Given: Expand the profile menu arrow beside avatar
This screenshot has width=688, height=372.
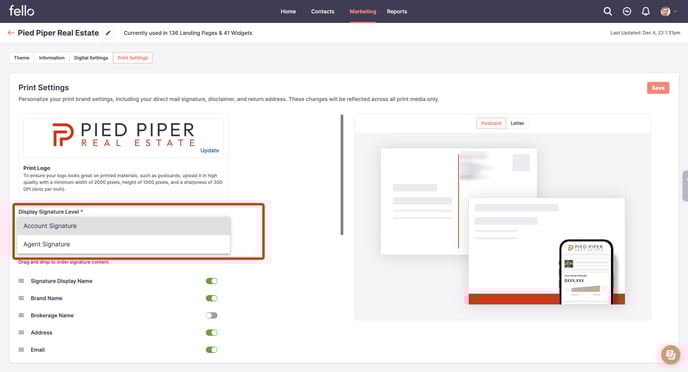Looking at the screenshot, I should (x=675, y=11).
